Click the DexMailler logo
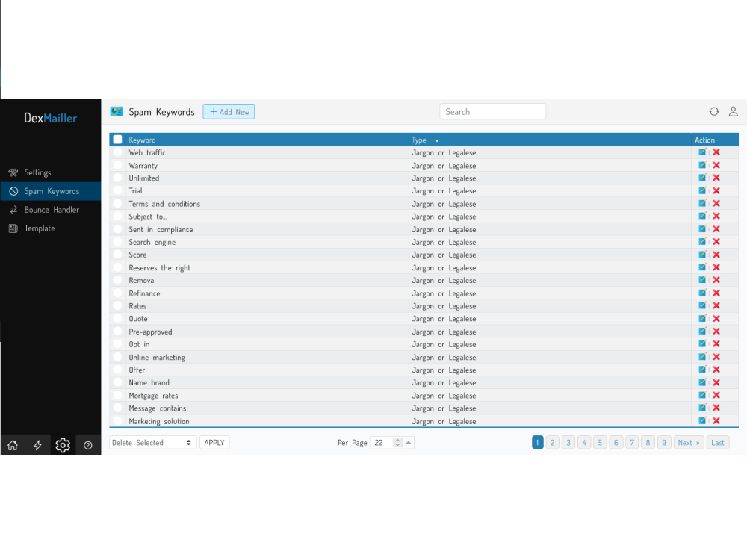 click(x=51, y=118)
